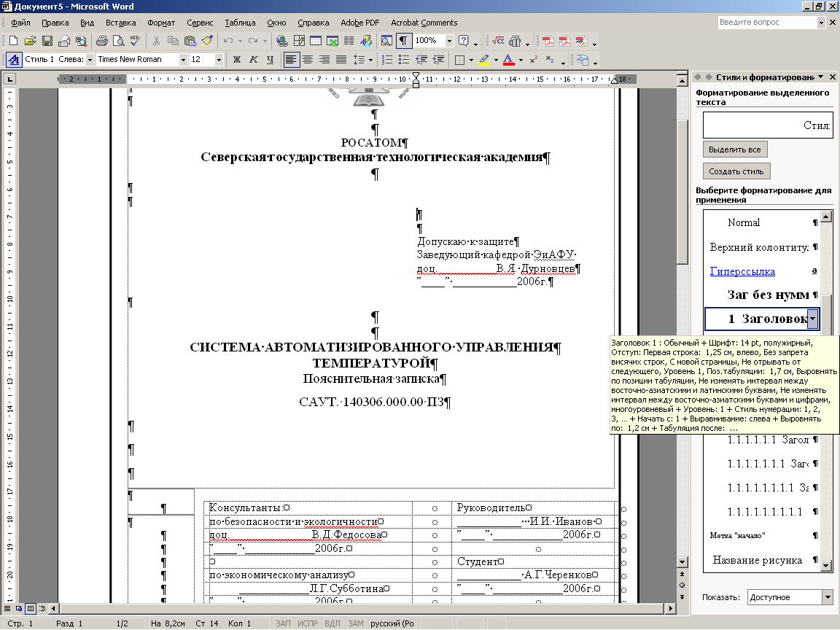Align text right
Screen dimensions: 840x630
pyautogui.click(x=324, y=60)
